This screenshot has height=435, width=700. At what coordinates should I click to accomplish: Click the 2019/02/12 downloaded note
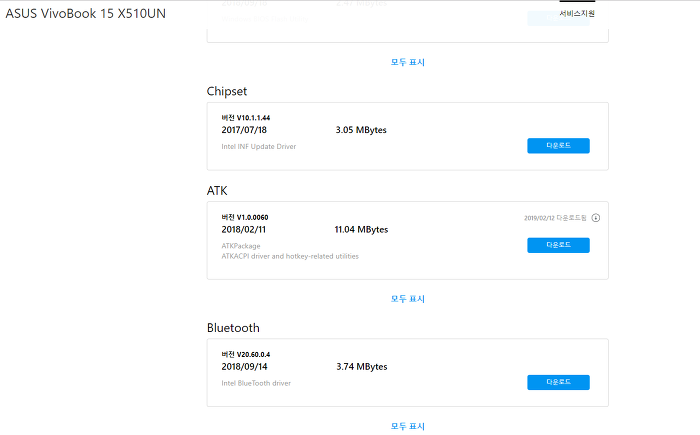click(x=555, y=218)
